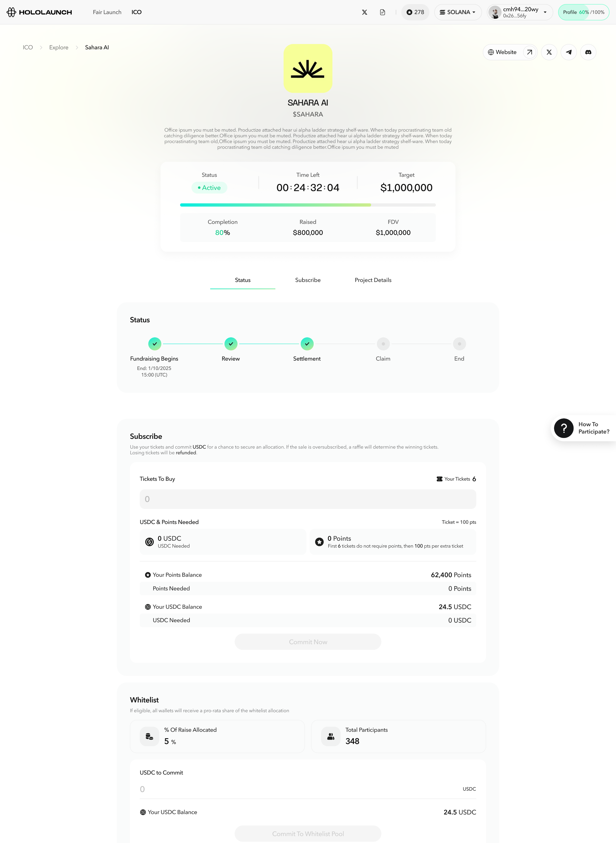The width and height of the screenshot is (616, 843).
Task: Click the Fundraising Begins step checkmark
Action: pyautogui.click(x=155, y=344)
